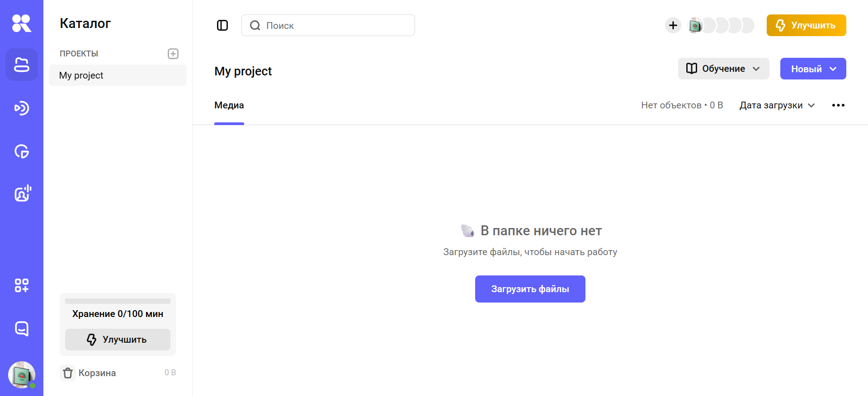868x396 pixels.
Task: Open the Дата загрузки sorting dropdown
Action: pos(776,105)
